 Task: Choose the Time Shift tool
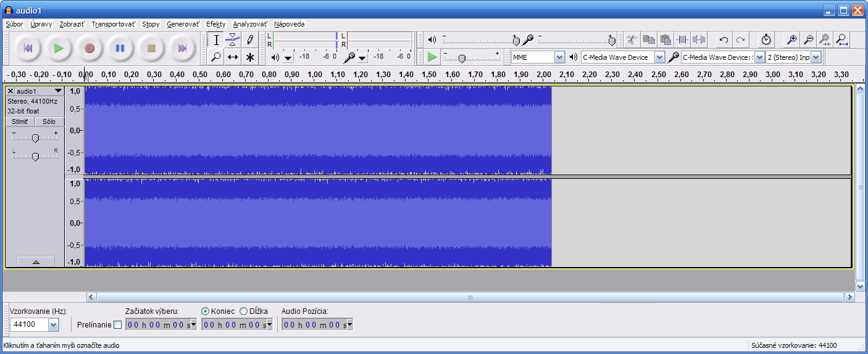[x=233, y=57]
